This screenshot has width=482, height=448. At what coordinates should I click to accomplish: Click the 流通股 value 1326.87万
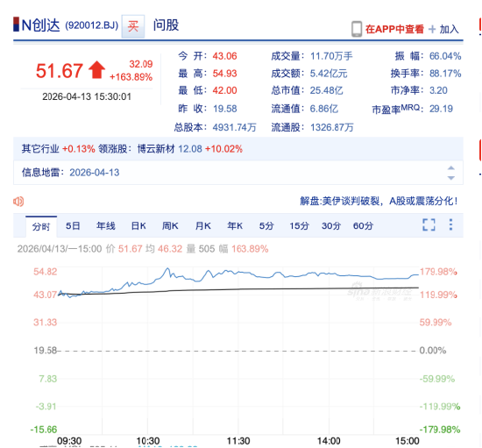[x=332, y=127]
